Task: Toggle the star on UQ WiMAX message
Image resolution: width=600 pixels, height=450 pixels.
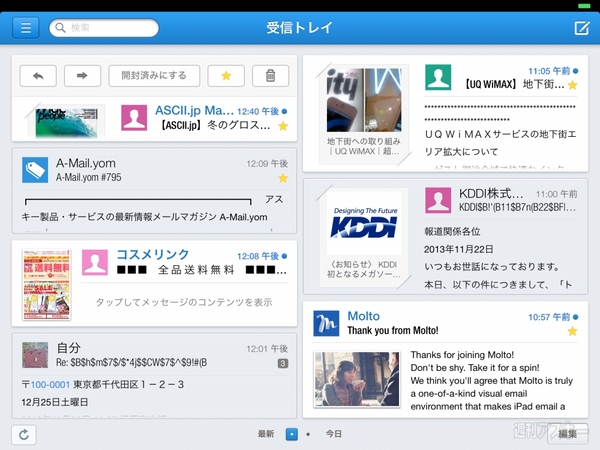Action: [x=572, y=85]
